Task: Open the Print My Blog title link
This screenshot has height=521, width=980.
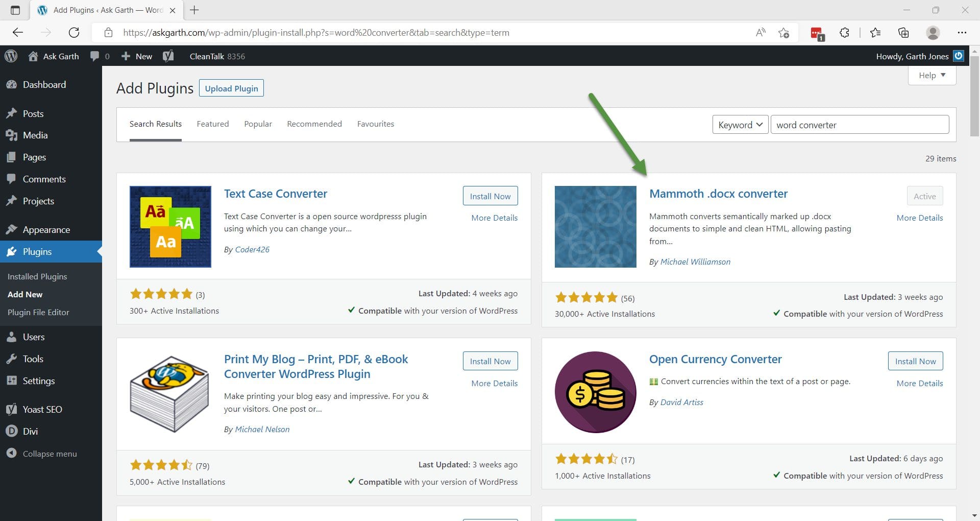Action: pyautogui.click(x=316, y=366)
